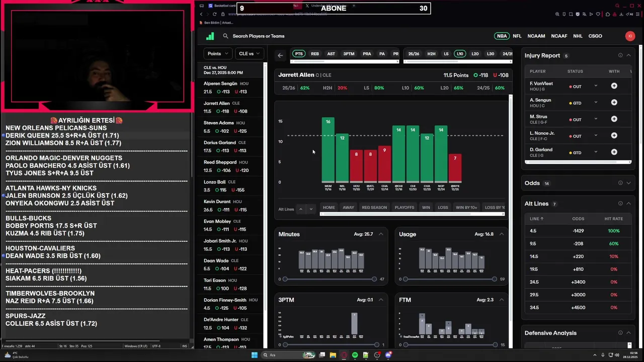Image resolution: width=644 pixels, height=362 pixels.
Task: Go back using the left arrow button
Action: pyautogui.click(x=280, y=55)
